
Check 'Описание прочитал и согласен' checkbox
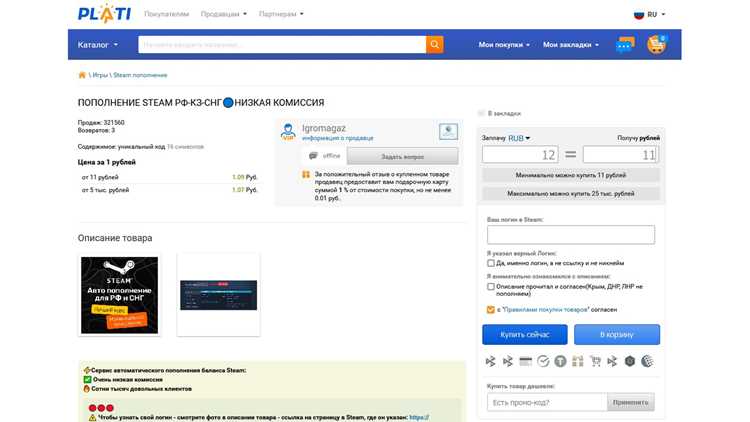click(x=491, y=287)
